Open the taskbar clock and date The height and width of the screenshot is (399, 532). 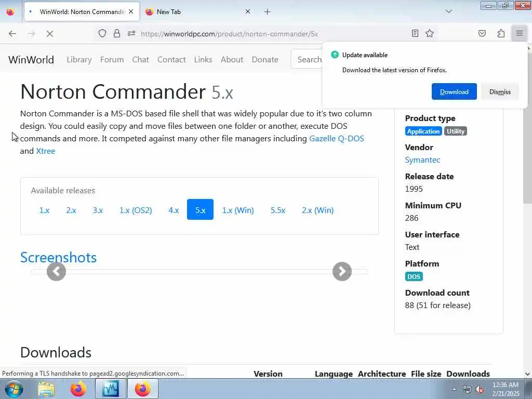point(506,389)
